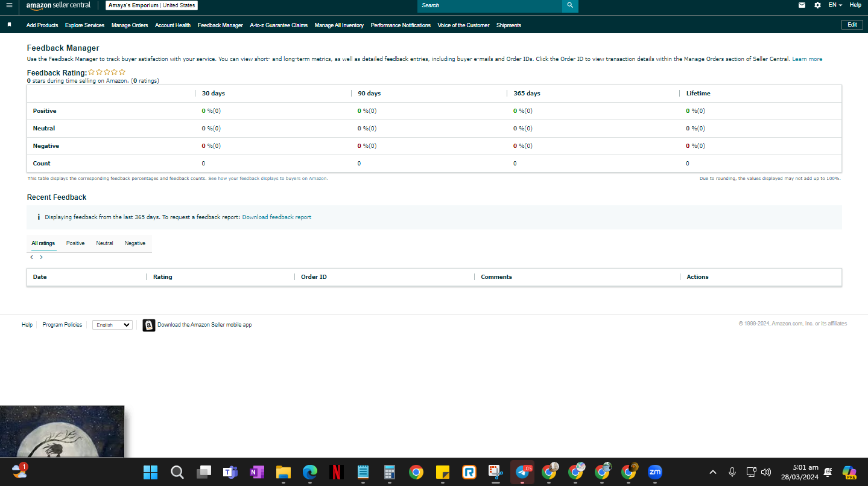
Task: Open Manage Orders in navigation bar
Action: 130,25
